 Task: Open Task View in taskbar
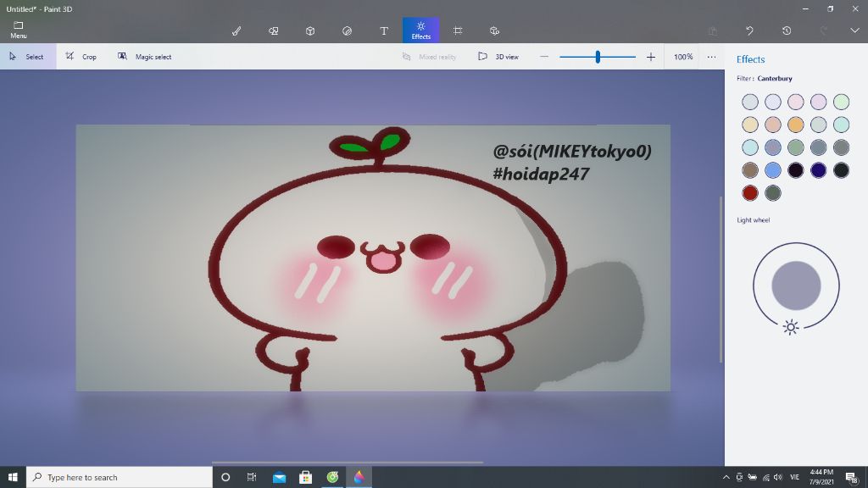pos(251,477)
